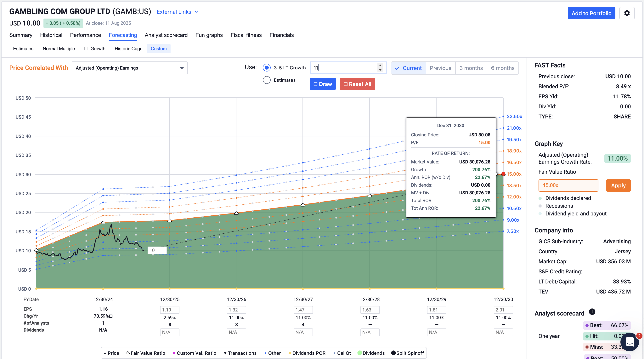
Task: Open the settings gear icon
Action: click(x=627, y=13)
